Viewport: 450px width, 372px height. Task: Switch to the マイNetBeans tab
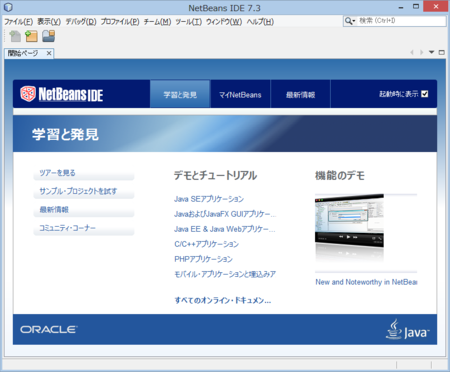[x=240, y=95]
